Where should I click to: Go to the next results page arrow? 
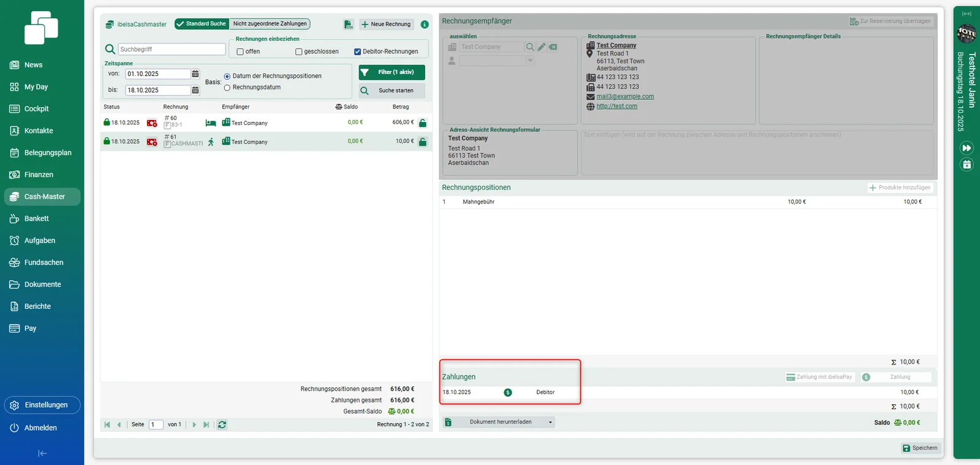click(194, 425)
